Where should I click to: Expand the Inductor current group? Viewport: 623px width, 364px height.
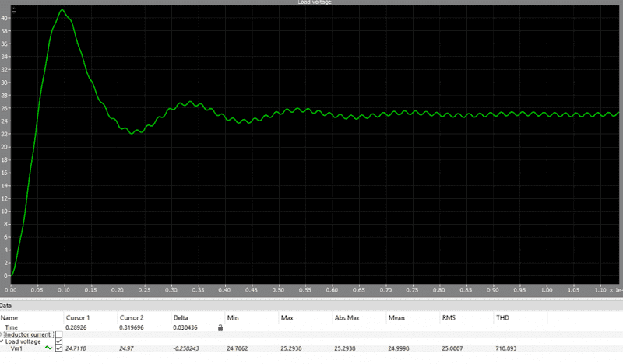point(2,334)
